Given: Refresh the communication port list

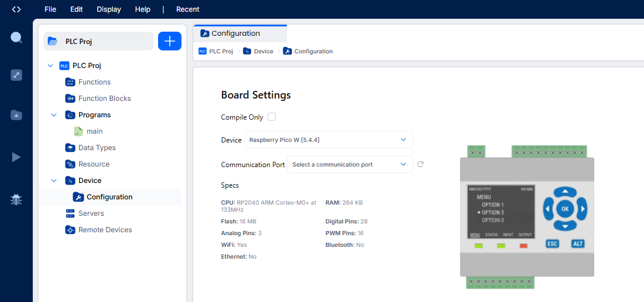Looking at the screenshot, I should click(420, 165).
